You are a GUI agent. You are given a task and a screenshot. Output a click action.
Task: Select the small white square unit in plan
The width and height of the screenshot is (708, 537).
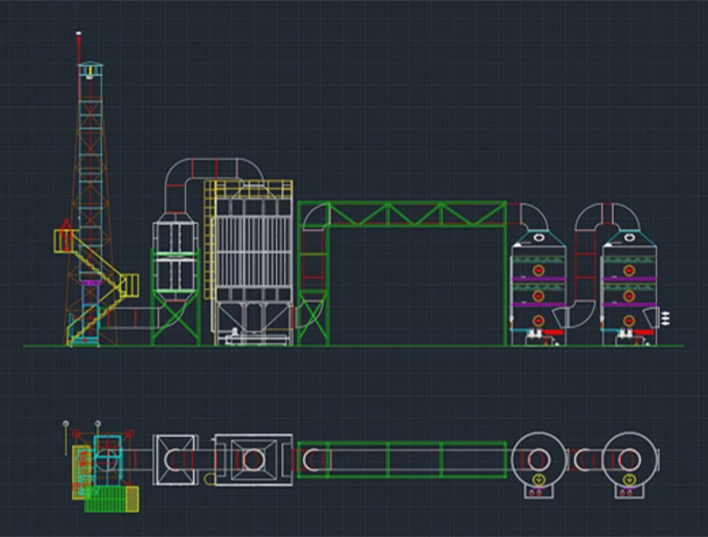178,460
